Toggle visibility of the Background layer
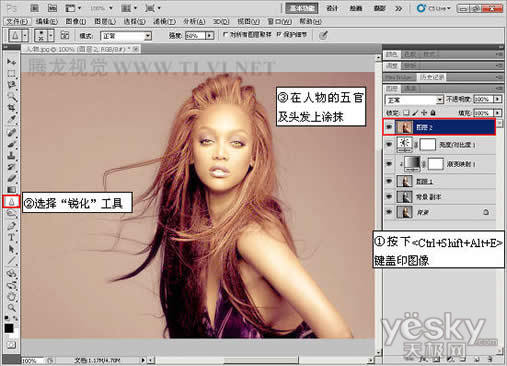The width and height of the screenshot is (507, 366). pos(389,212)
